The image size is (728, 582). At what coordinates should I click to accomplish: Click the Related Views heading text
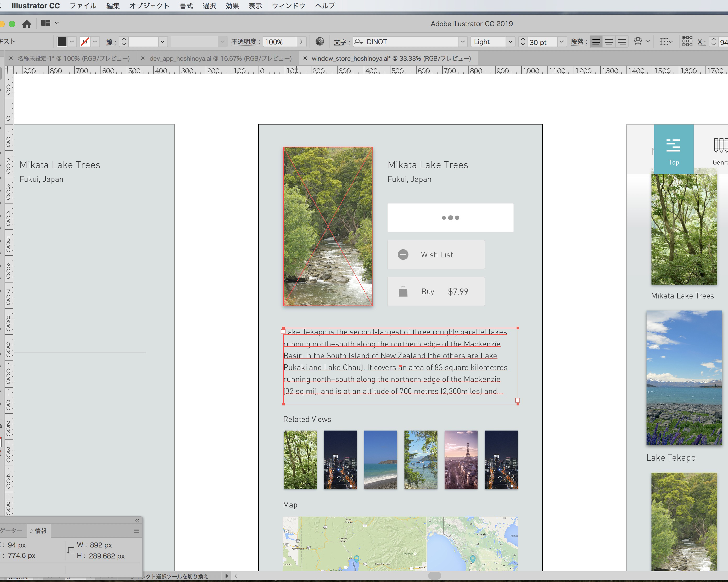pyautogui.click(x=307, y=419)
